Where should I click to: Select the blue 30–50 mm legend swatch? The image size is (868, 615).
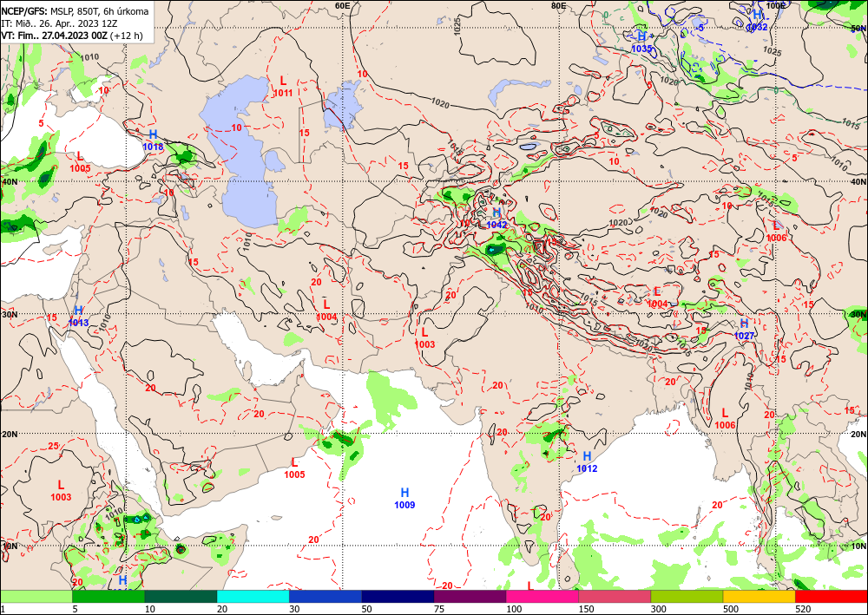tap(325, 596)
